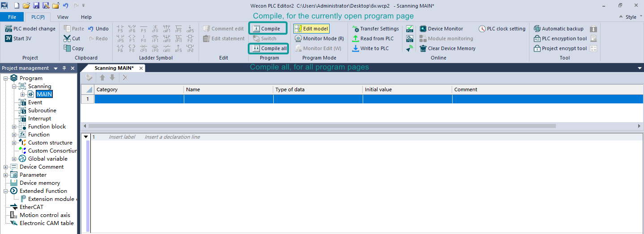Open PLC model change
Screen dimensions: 644x234
tap(30, 29)
